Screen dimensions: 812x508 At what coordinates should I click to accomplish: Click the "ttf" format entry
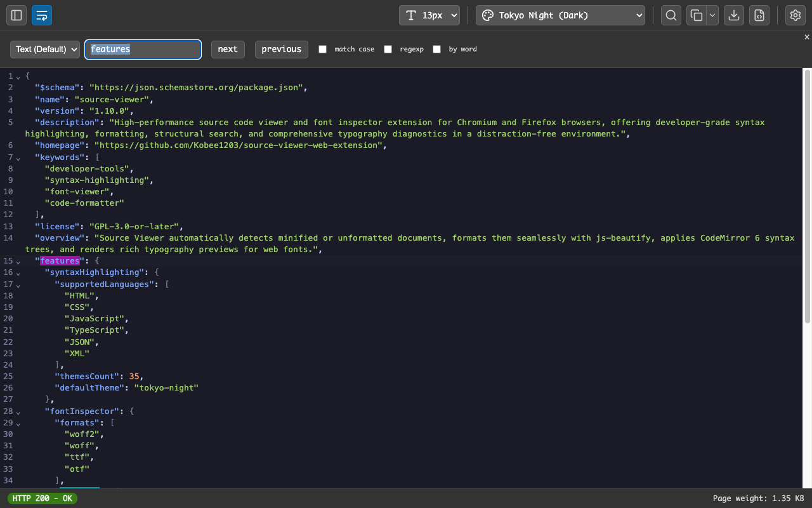(x=77, y=457)
